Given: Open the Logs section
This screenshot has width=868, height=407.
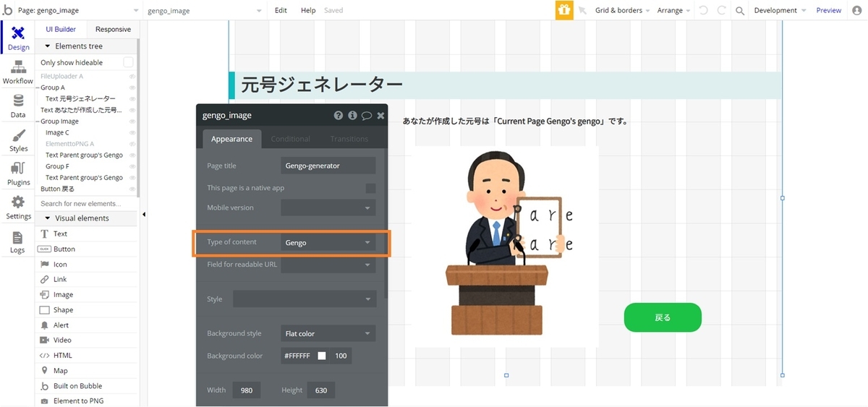Looking at the screenshot, I should pos(17,242).
